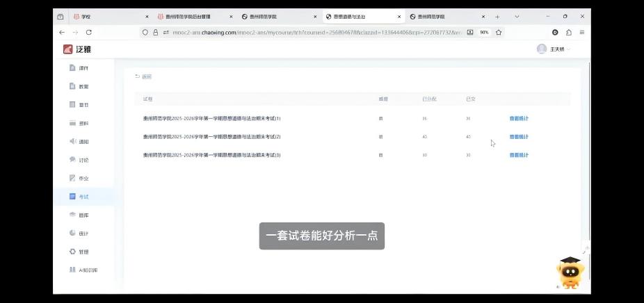Click the 返回 back link
This screenshot has height=303, width=644.
143,76
